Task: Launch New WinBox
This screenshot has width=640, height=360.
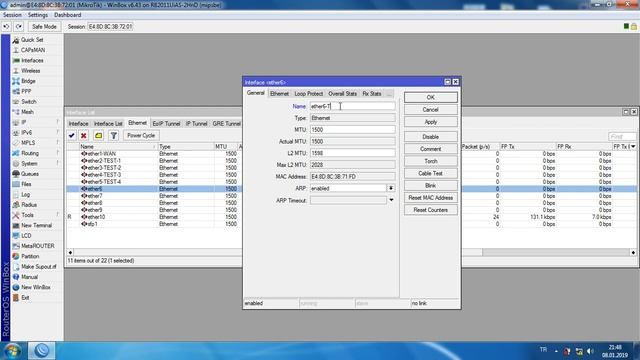Action: 36,287
